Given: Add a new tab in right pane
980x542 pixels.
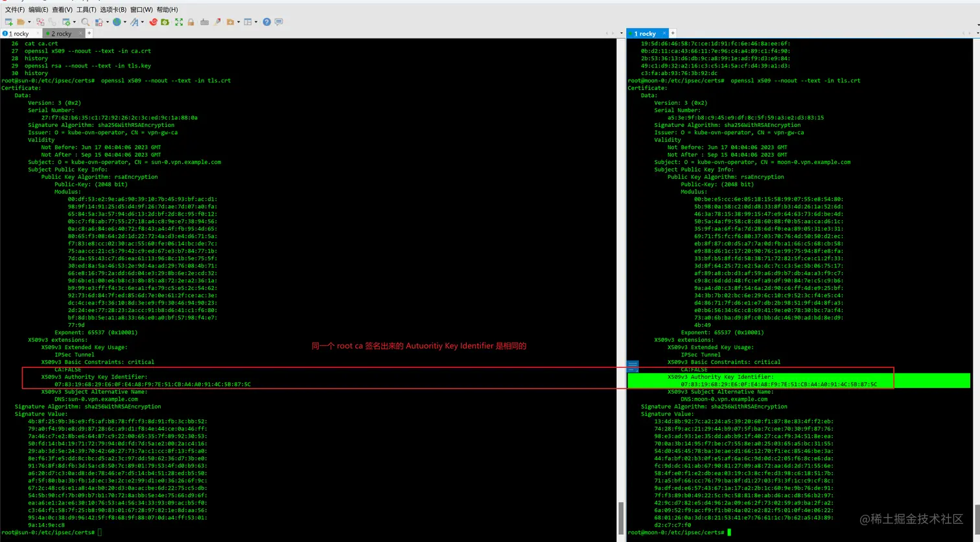Looking at the screenshot, I should 673,33.
